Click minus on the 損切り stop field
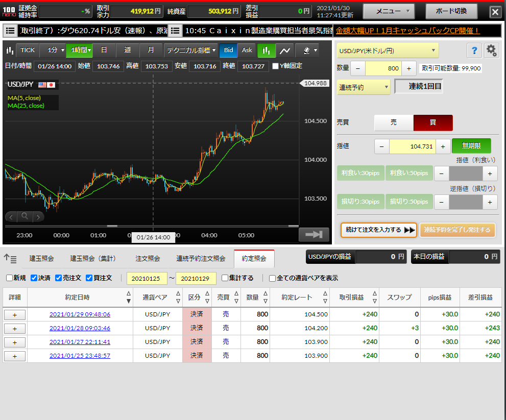This screenshot has width=506, height=420. coord(442,202)
